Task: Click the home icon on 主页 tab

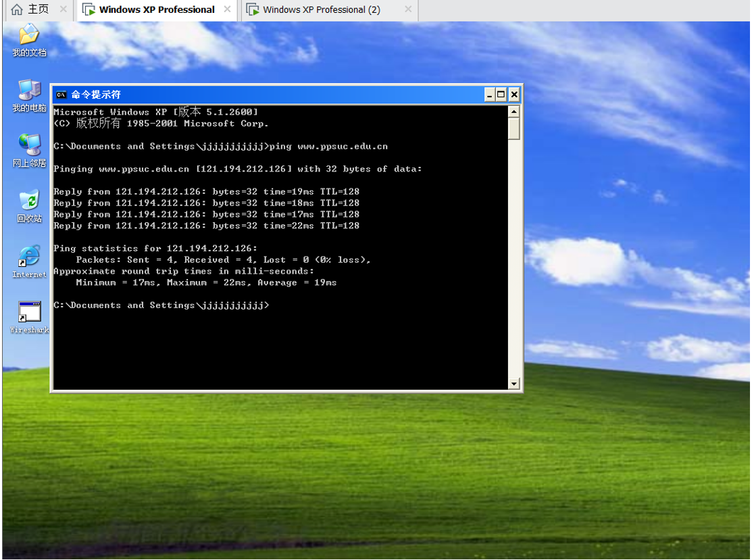Action: click(x=17, y=9)
